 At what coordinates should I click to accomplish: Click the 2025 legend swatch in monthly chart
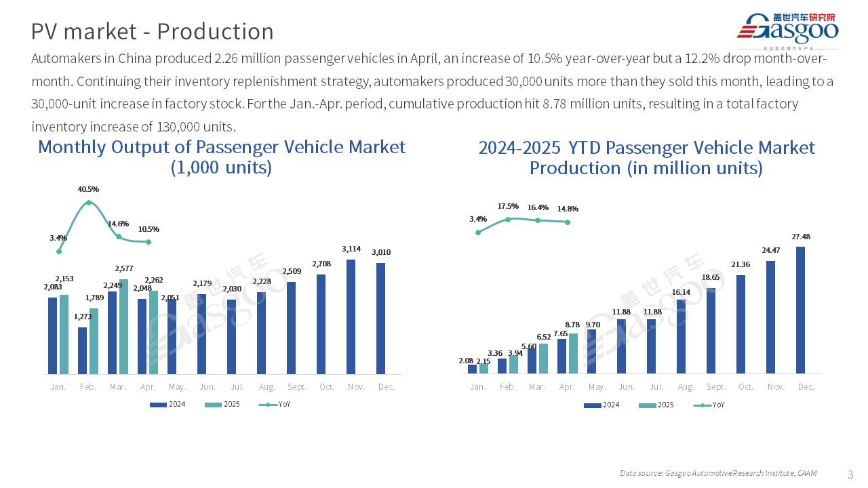(213, 405)
